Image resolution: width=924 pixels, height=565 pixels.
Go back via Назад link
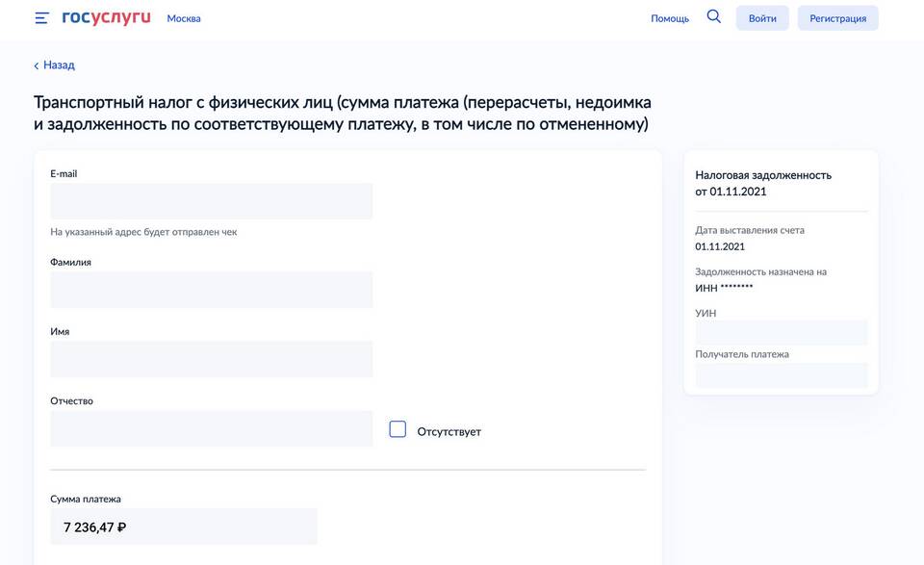pos(59,64)
